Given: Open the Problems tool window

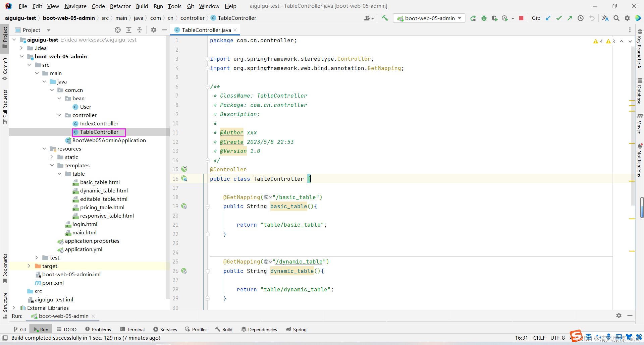Looking at the screenshot, I should 98,330.
